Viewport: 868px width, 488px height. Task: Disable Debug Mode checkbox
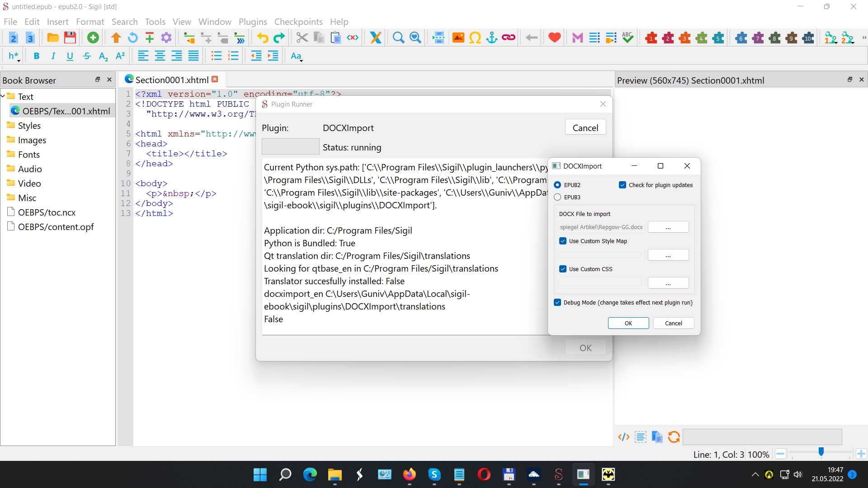click(x=557, y=302)
